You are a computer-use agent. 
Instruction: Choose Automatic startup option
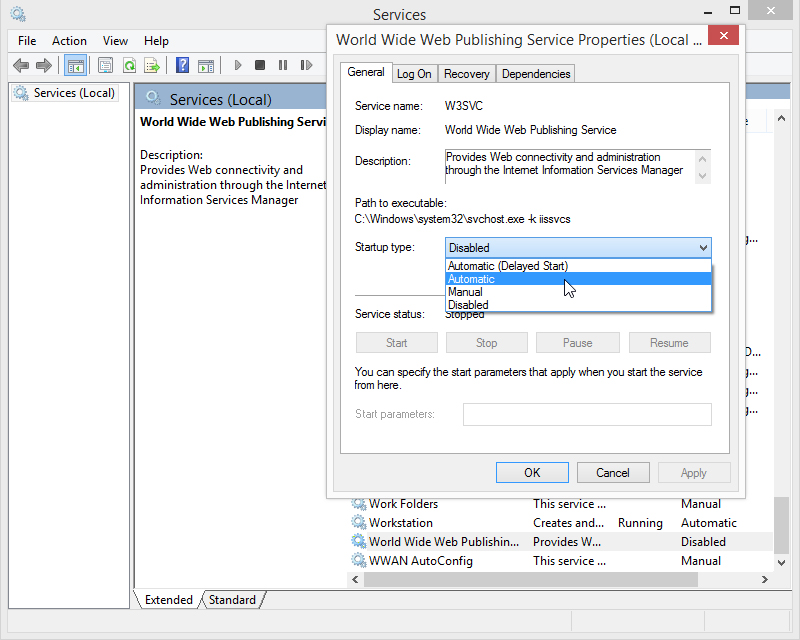(x=578, y=279)
